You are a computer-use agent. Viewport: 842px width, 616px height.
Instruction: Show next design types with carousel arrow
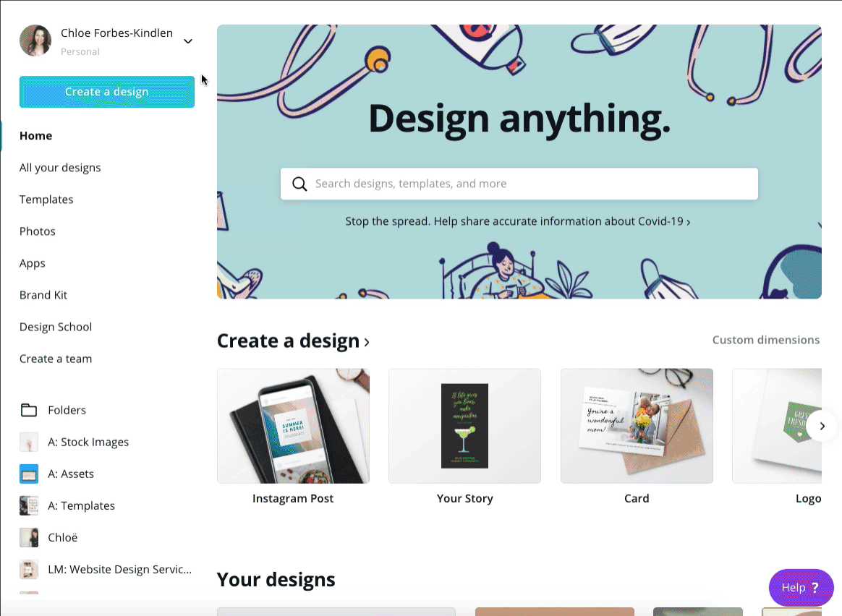pos(822,426)
